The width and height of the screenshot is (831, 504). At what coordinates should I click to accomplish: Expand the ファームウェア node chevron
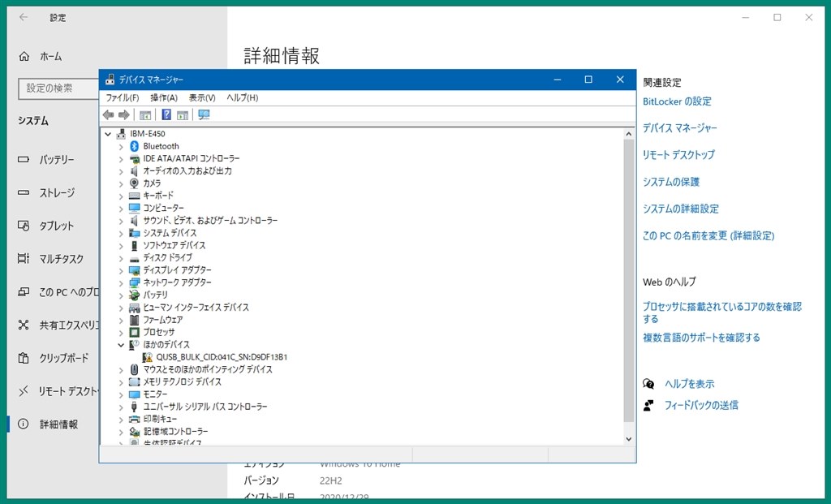point(121,320)
